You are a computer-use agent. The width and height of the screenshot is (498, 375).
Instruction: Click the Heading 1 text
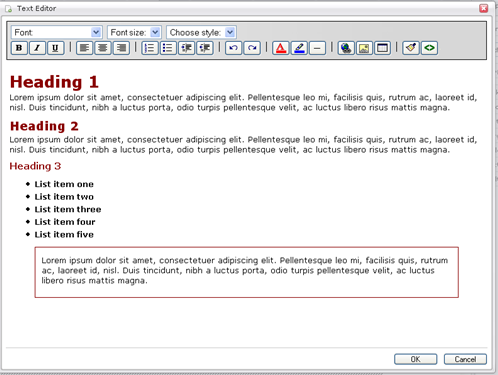pyautogui.click(x=54, y=82)
